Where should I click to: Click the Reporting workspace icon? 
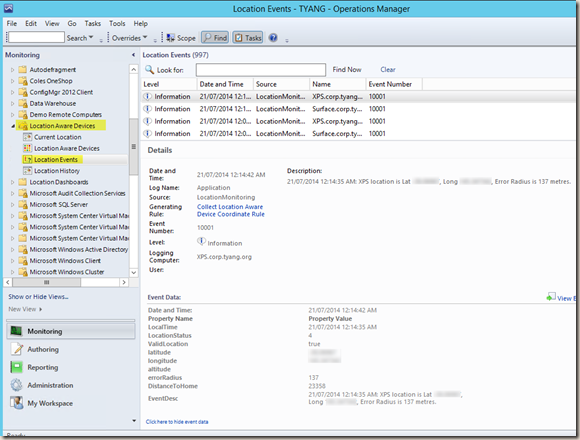pos(17,367)
